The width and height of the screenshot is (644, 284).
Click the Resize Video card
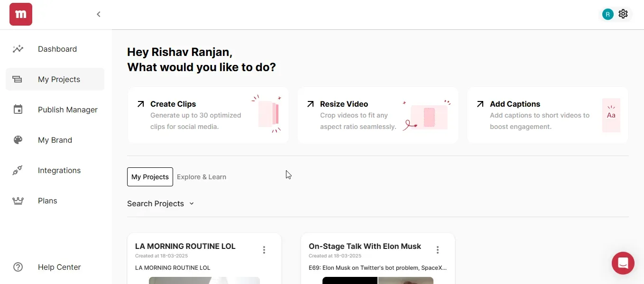(378, 115)
